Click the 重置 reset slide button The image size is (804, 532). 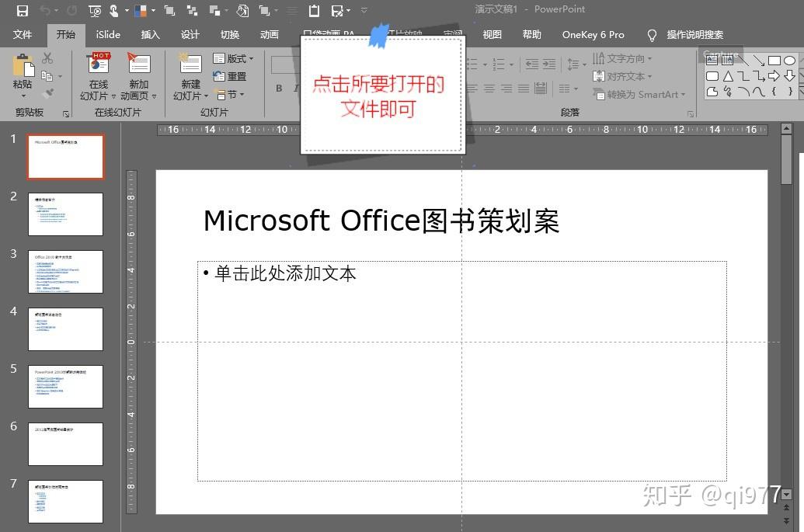230,76
